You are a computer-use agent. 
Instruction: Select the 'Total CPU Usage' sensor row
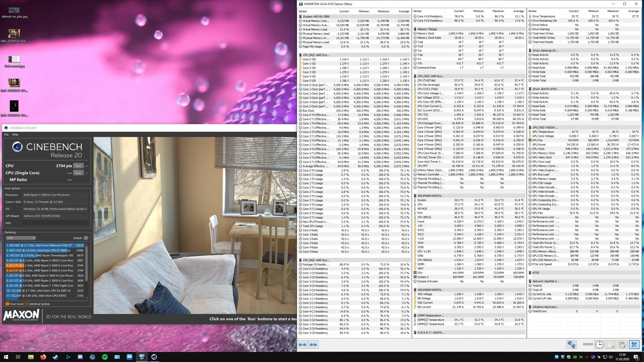click(354, 226)
